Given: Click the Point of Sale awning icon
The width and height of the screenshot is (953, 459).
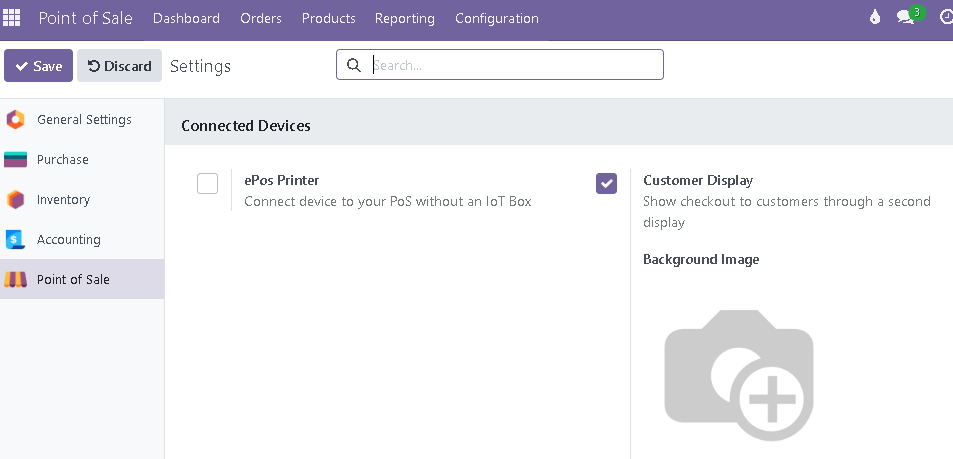Looking at the screenshot, I should point(15,280).
